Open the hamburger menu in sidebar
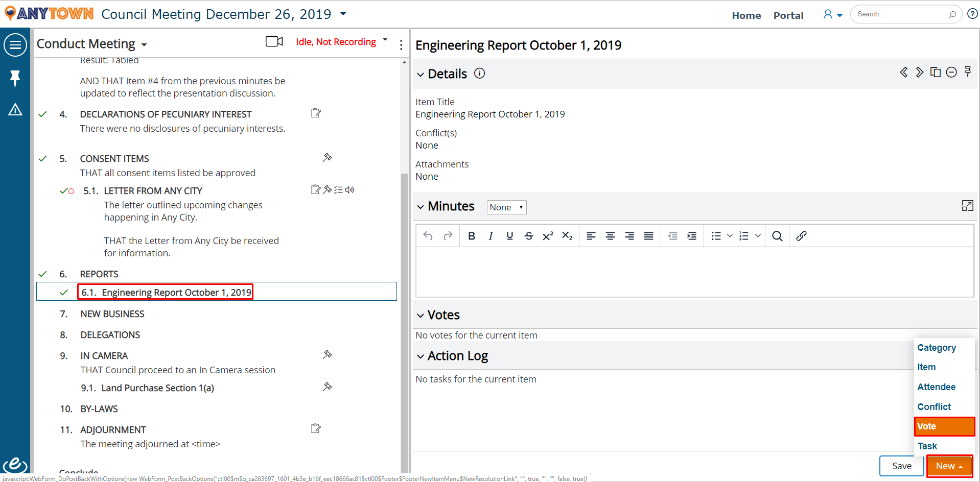Screen dimensions: 980x482 [x=15, y=45]
